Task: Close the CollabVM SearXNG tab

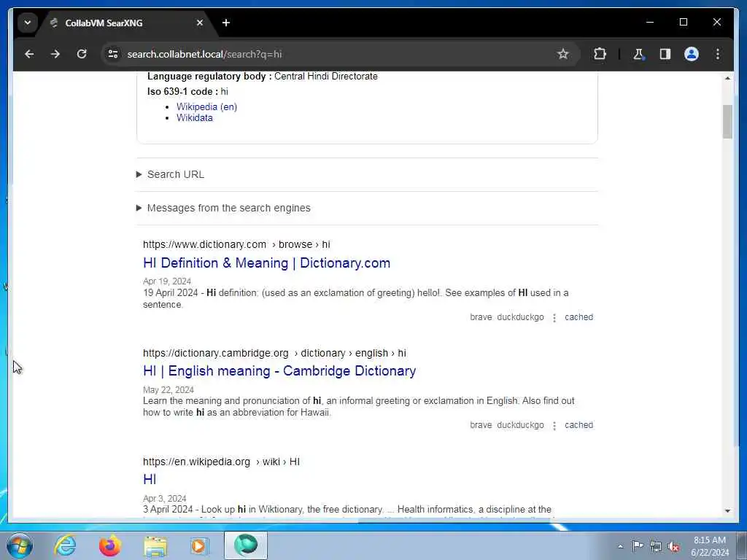Action: click(x=200, y=23)
